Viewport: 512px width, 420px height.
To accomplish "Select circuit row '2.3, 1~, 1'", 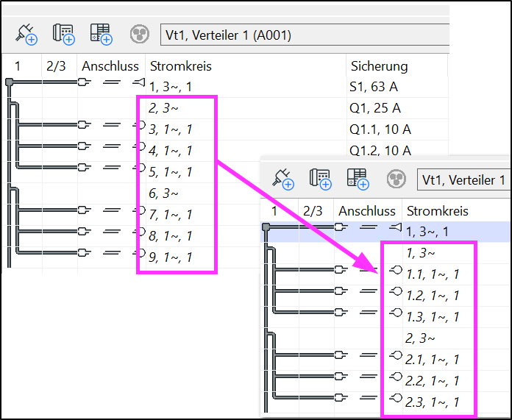I will coord(433,402).
